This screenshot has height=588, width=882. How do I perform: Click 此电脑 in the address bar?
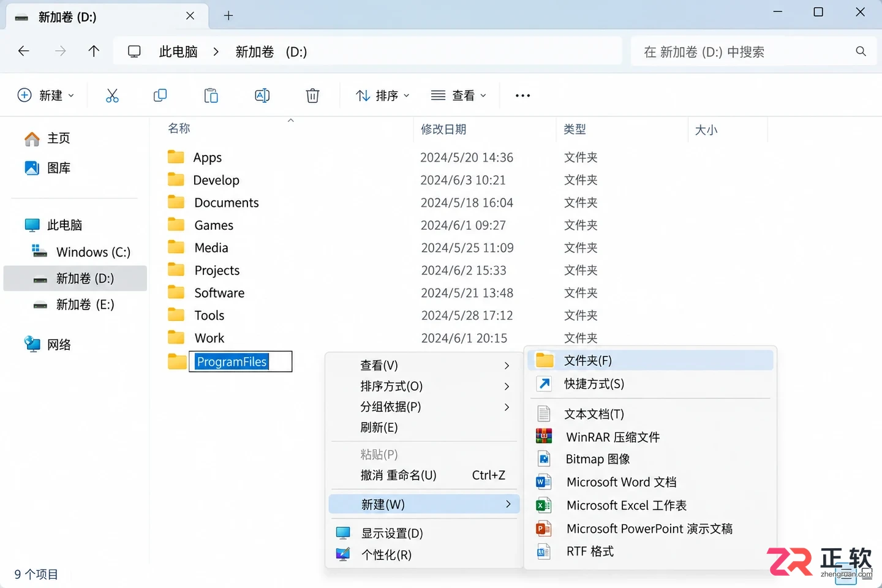point(178,52)
